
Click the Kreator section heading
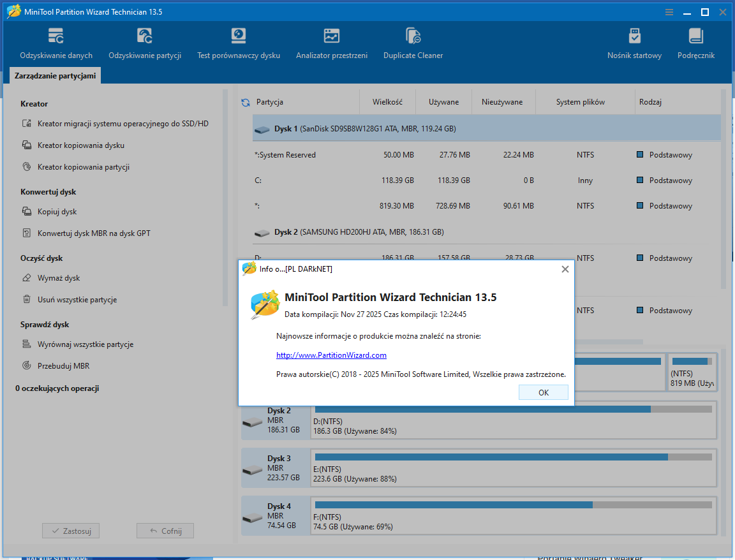pos(34,103)
